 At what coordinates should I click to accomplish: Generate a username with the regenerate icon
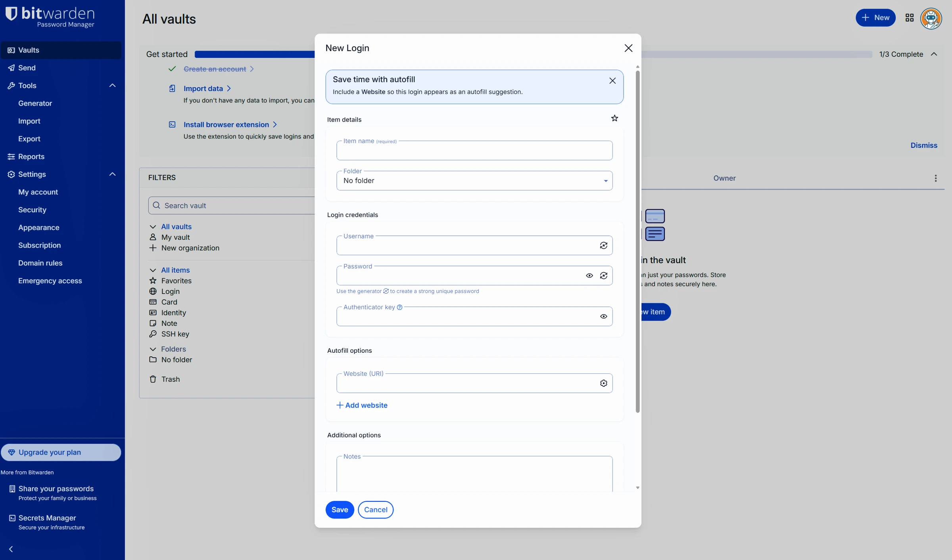(x=603, y=245)
